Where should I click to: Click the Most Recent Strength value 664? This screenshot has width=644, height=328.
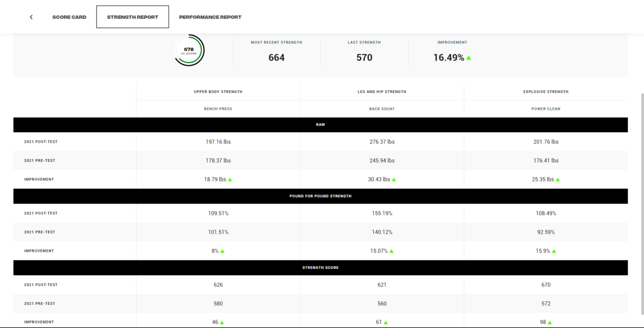pos(276,57)
